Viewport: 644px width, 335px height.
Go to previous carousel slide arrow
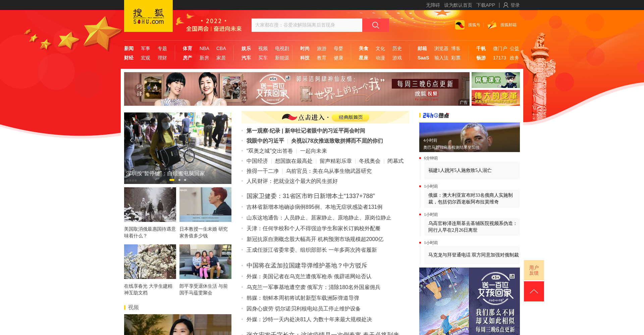131,140
